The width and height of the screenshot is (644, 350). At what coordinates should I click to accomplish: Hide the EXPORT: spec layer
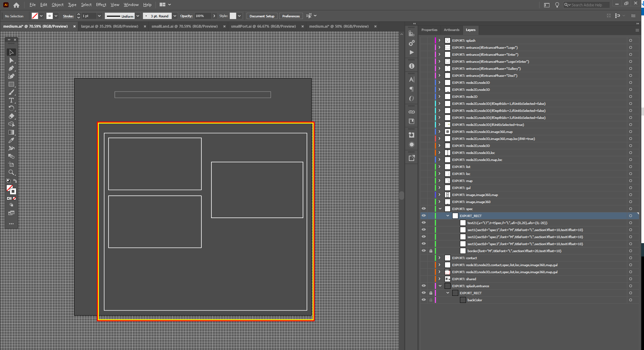click(424, 209)
